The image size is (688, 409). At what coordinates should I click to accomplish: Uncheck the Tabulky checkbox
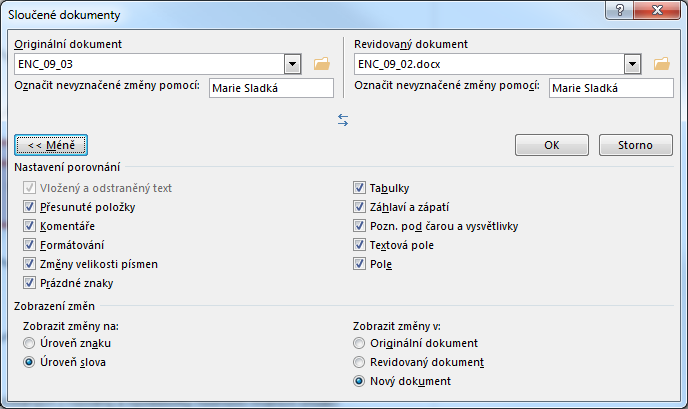click(359, 188)
